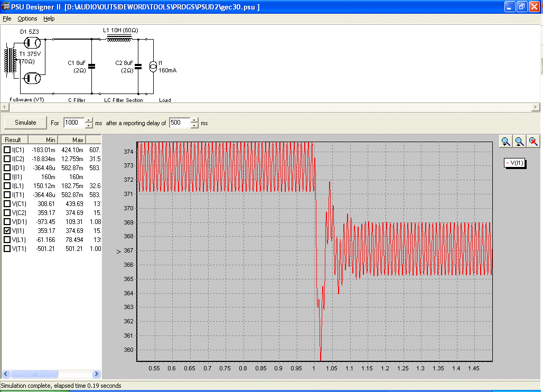Open the Help menu

point(49,18)
